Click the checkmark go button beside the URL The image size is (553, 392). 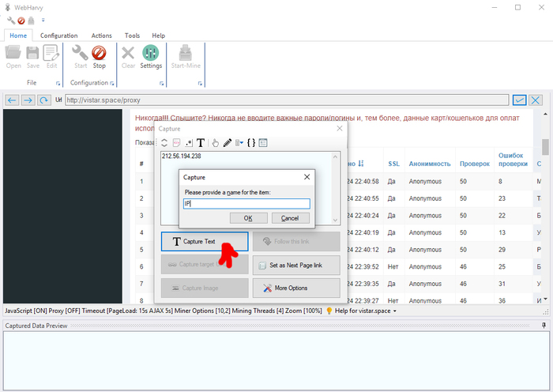pos(519,100)
